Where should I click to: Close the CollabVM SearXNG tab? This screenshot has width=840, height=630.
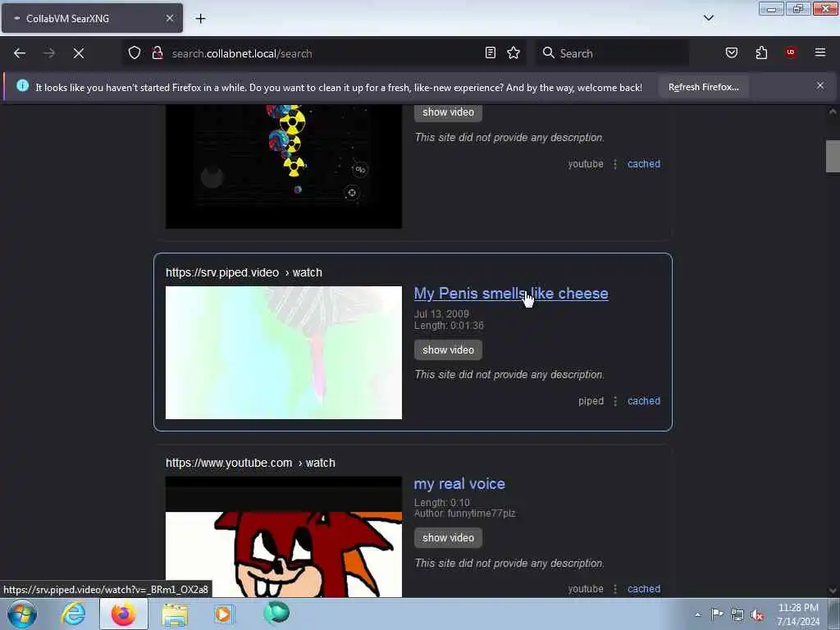click(x=170, y=18)
